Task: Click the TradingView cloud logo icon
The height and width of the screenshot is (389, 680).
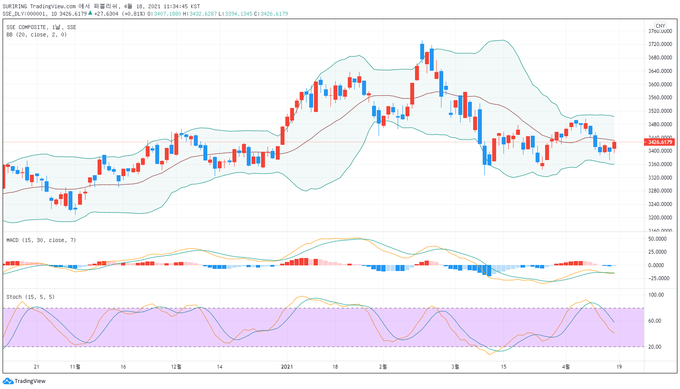Action: click(x=8, y=381)
